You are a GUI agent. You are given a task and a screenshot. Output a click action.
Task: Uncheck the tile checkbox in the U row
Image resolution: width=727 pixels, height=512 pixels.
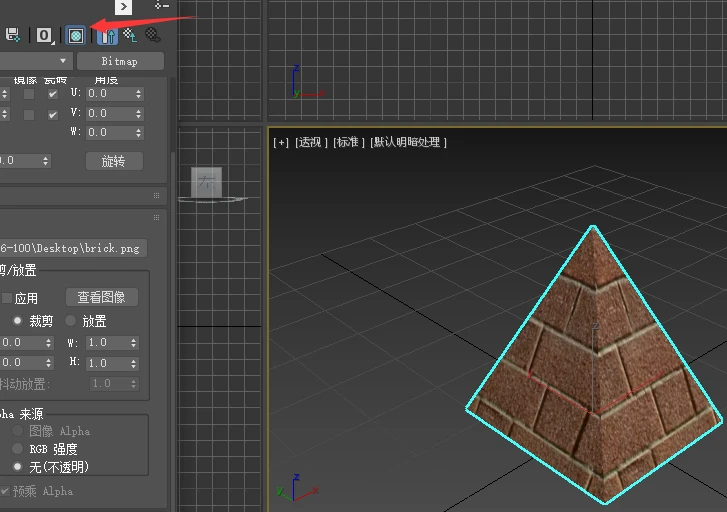click(53, 94)
